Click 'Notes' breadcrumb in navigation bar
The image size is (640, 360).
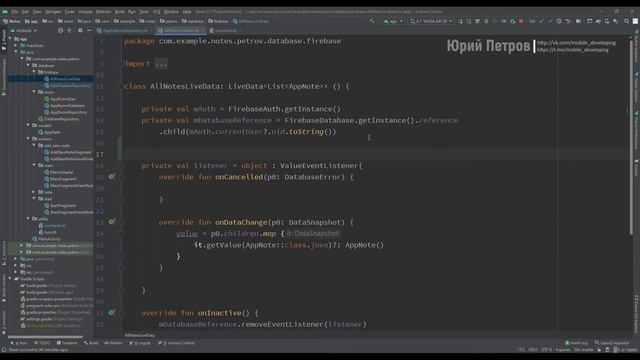[12, 21]
